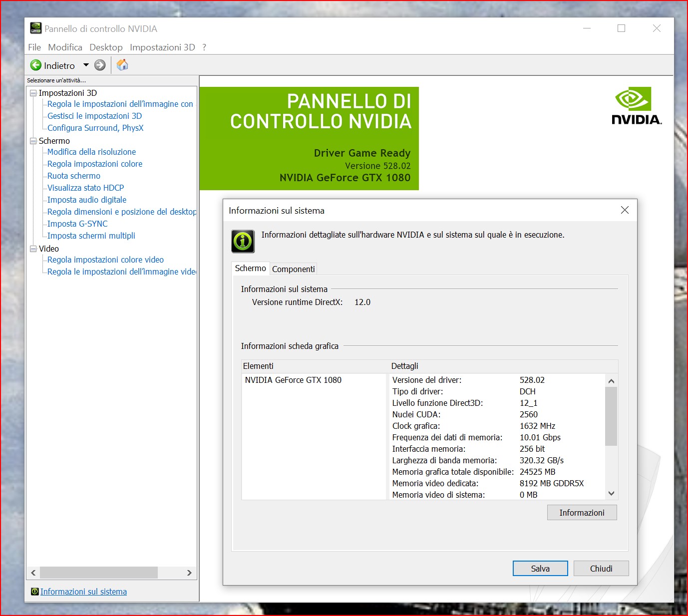Maximize the NVIDIA control panel window

pyautogui.click(x=622, y=28)
